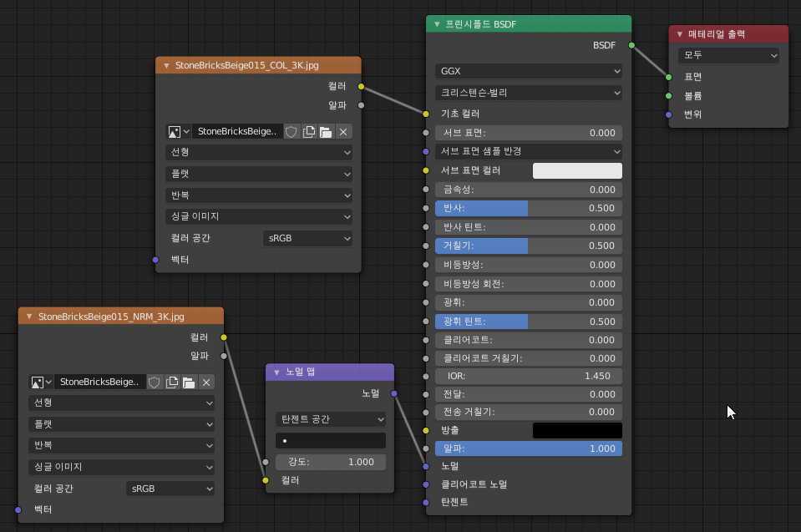Image resolution: width=801 pixels, height=532 pixels.
Task: Click 전달 transmission value field
Action: coord(529,394)
